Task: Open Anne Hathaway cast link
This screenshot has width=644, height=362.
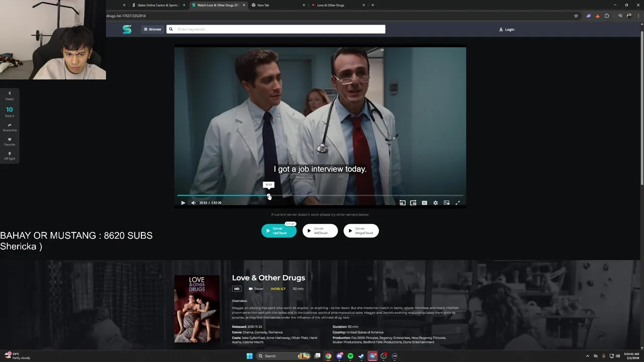Action: (277, 338)
